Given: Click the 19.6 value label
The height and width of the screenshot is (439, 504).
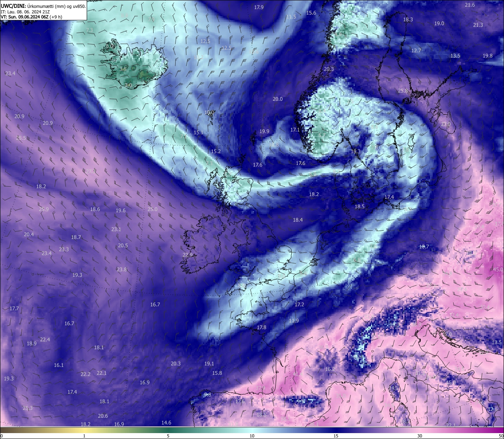Looking at the screenshot, I should tap(120, 211).
